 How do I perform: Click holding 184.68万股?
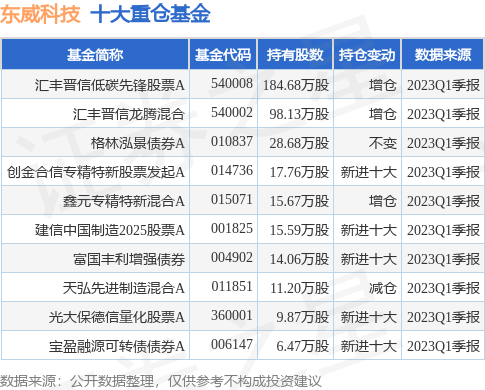(296, 85)
